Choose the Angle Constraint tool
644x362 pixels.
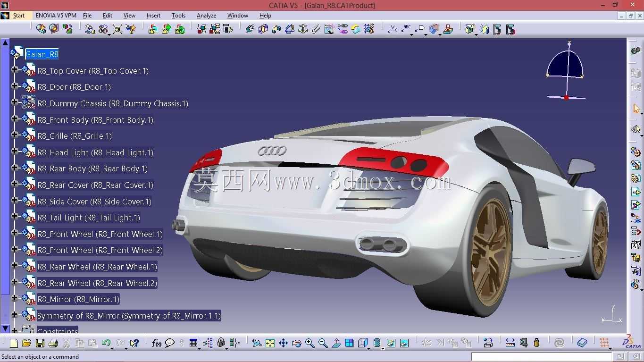coord(290,29)
